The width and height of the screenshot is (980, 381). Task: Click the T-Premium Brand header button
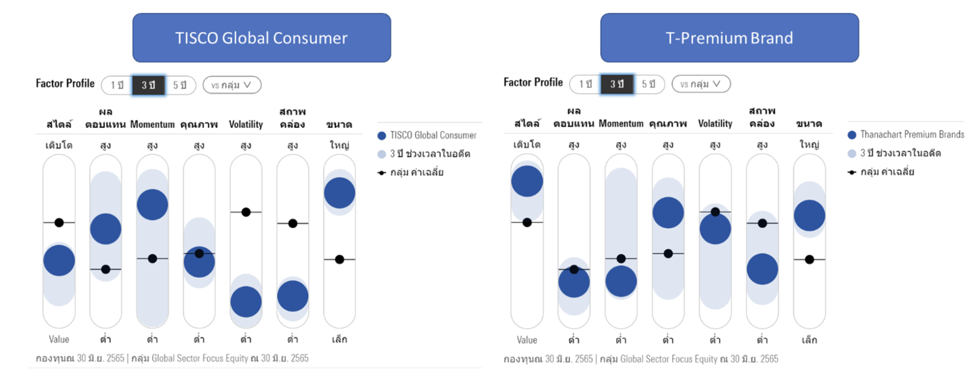tap(729, 38)
